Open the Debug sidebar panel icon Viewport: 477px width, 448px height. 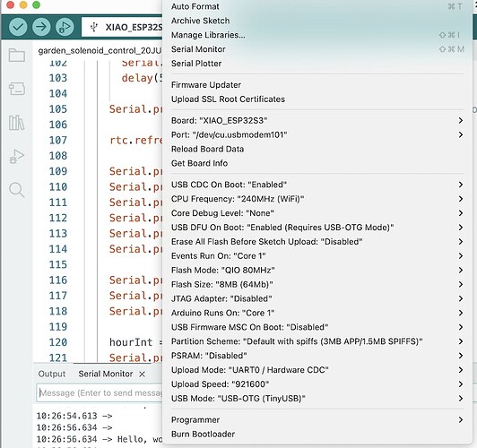tap(16, 157)
